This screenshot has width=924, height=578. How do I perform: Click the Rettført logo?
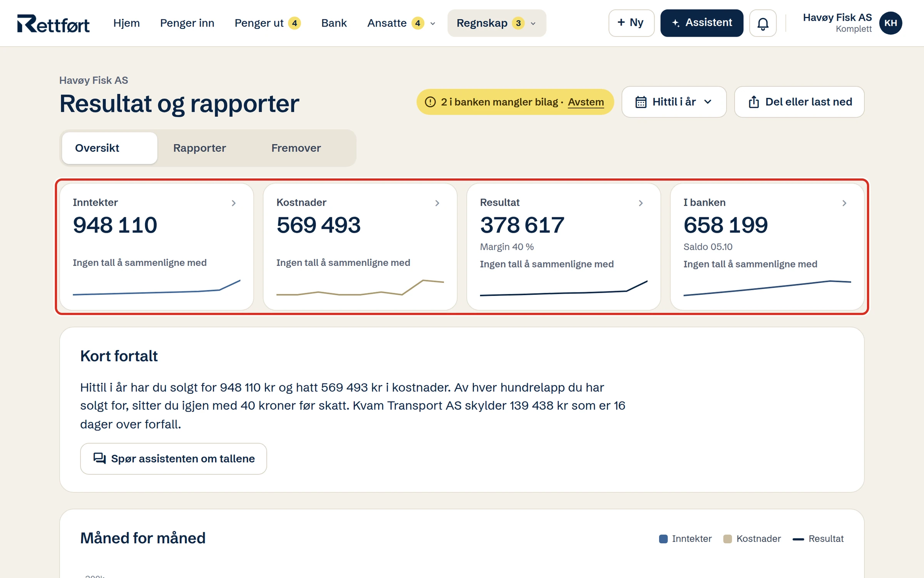point(53,23)
